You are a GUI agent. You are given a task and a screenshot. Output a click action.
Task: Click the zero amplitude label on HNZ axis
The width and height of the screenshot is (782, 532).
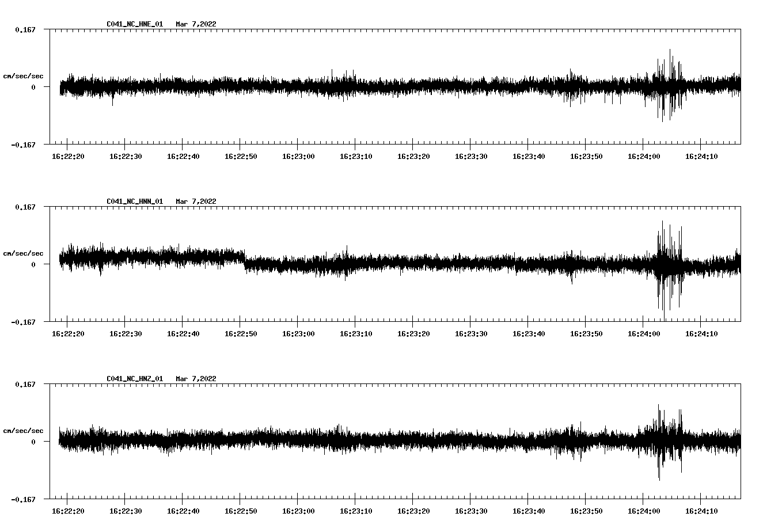coord(33,442)
